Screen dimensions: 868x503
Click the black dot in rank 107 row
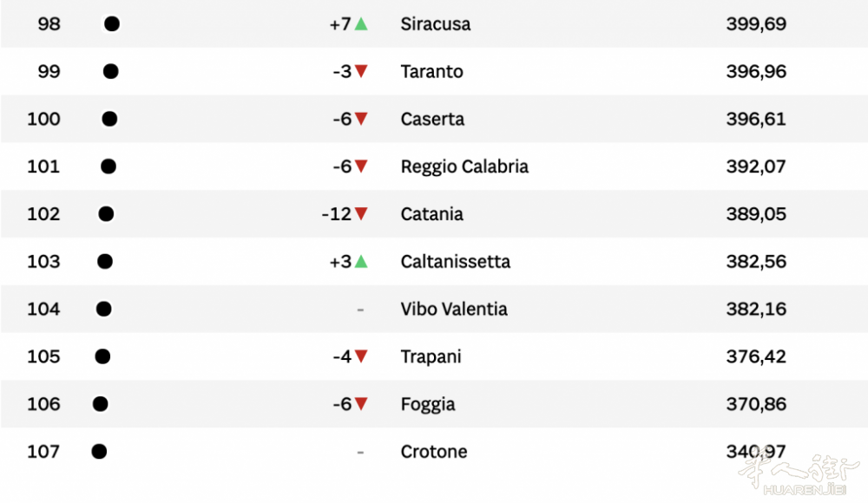pos(99,451)
